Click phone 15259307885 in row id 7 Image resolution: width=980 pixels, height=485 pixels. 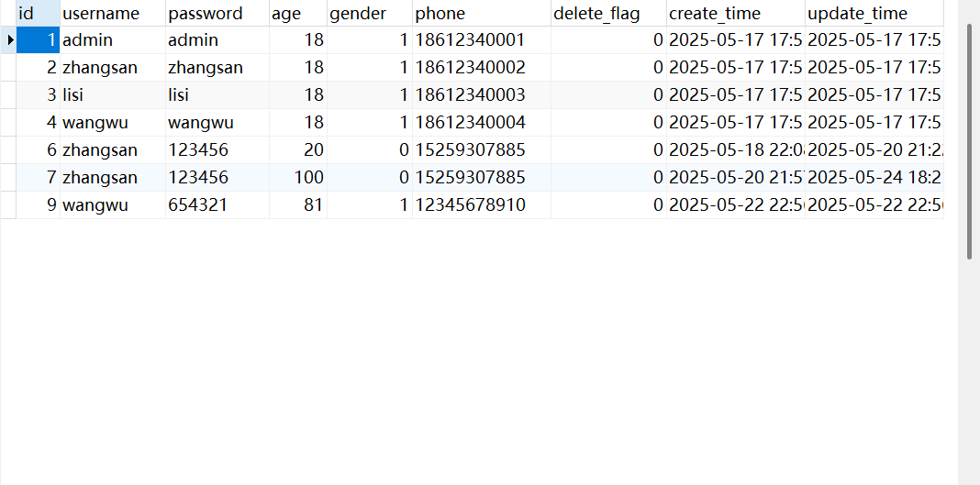pos(481,177)
